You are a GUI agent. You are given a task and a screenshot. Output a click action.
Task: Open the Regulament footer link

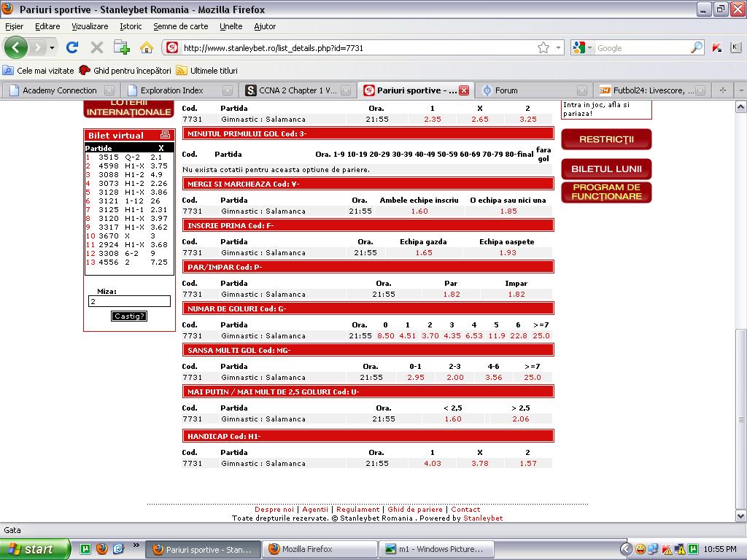click(x=357, y=510)
